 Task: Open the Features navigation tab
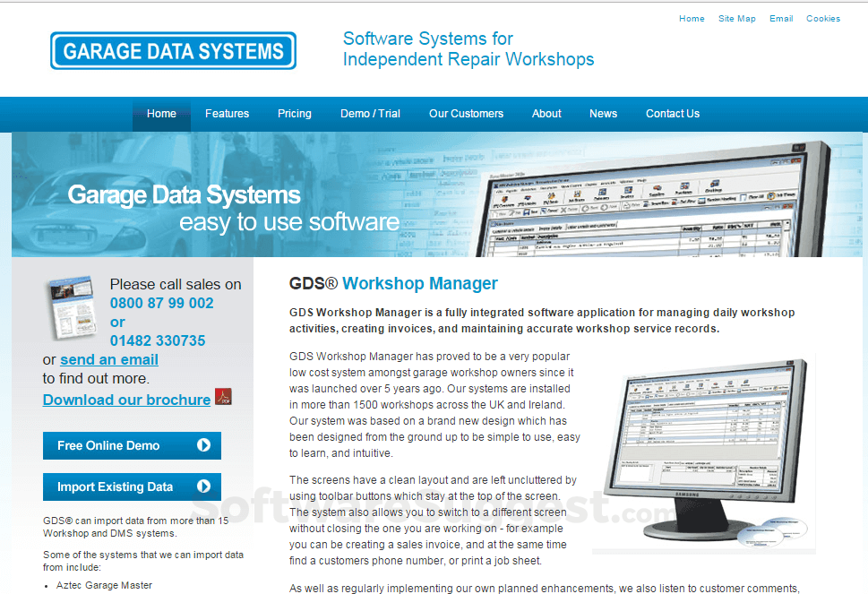pyautogui.click(x=227, y=114)
